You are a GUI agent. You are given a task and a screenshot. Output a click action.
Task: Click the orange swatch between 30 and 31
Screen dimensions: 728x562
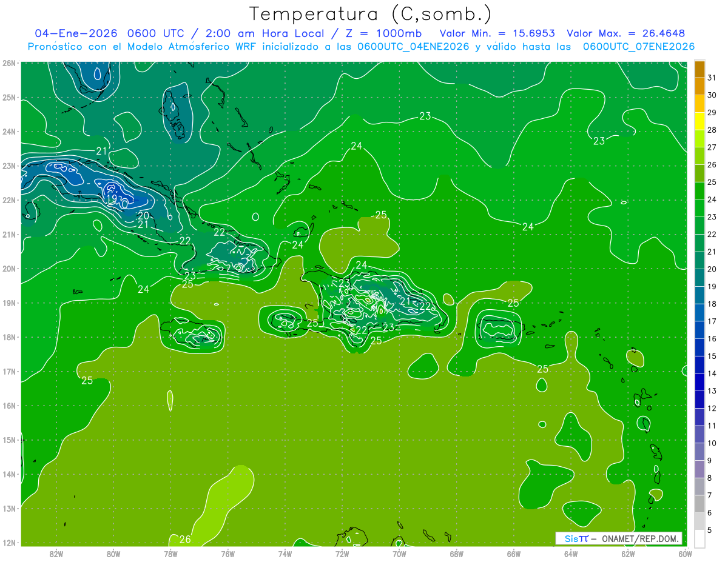point(699,86)
